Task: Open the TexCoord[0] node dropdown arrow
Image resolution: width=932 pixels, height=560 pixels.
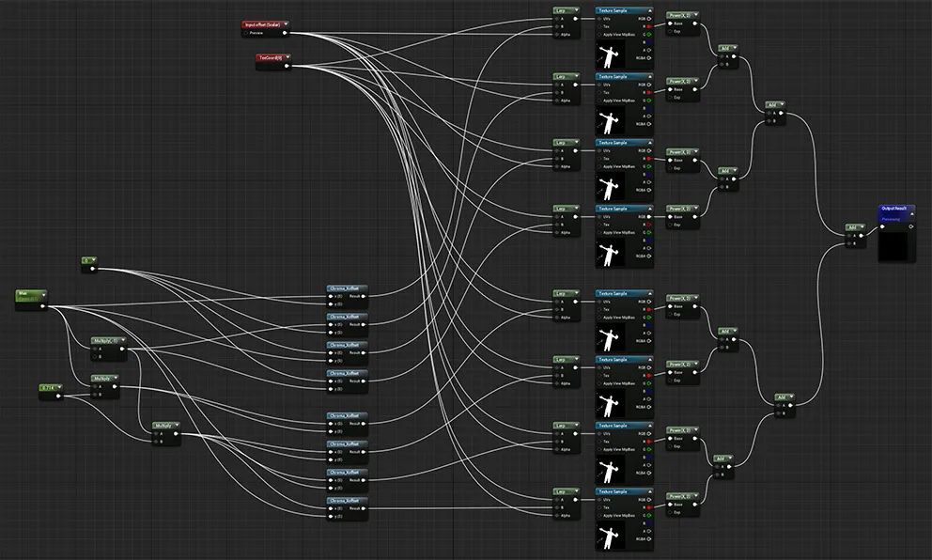Action: (x=287, y=57)
